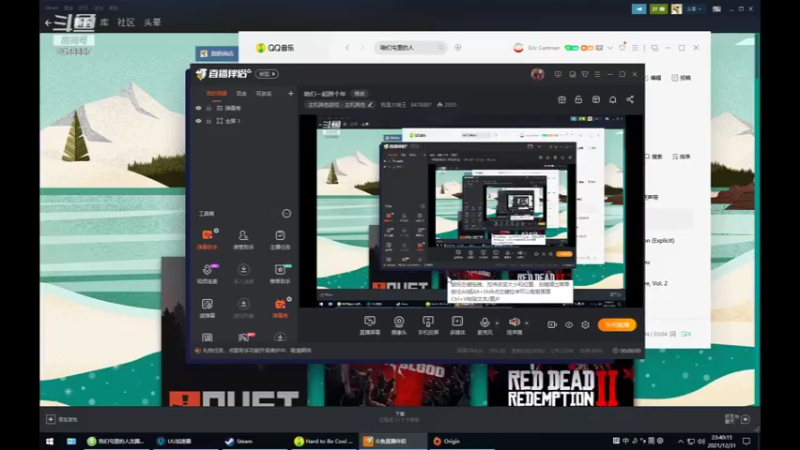
Task: Add a 手机投屏 phone cast source
Action: coord(428,325)
